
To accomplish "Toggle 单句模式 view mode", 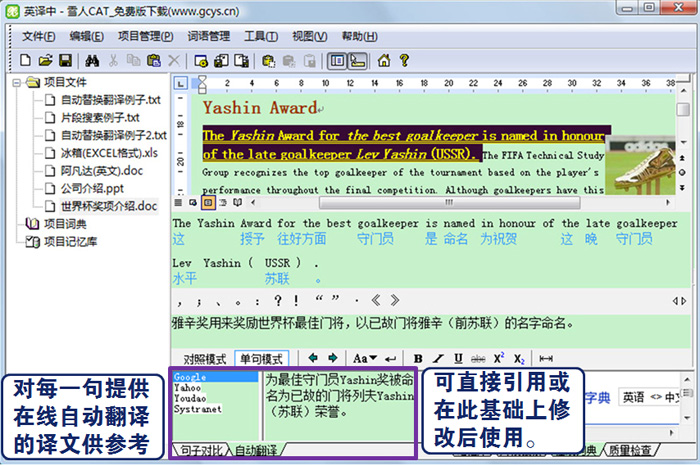I will 262,358.
